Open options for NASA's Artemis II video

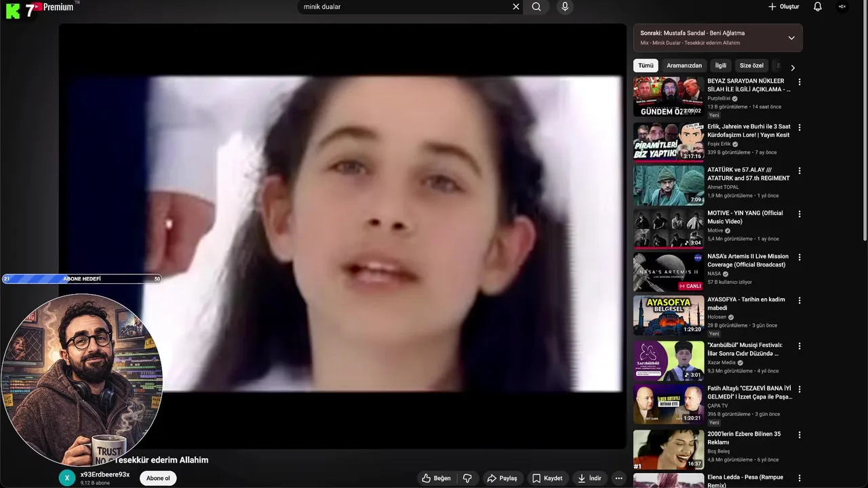(800, 258)
